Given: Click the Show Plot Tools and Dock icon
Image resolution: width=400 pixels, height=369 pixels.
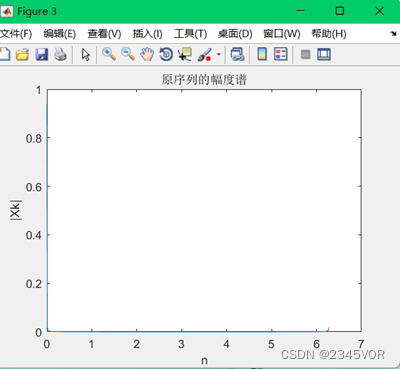Looking at the screenshot, I should click(324, 54).
